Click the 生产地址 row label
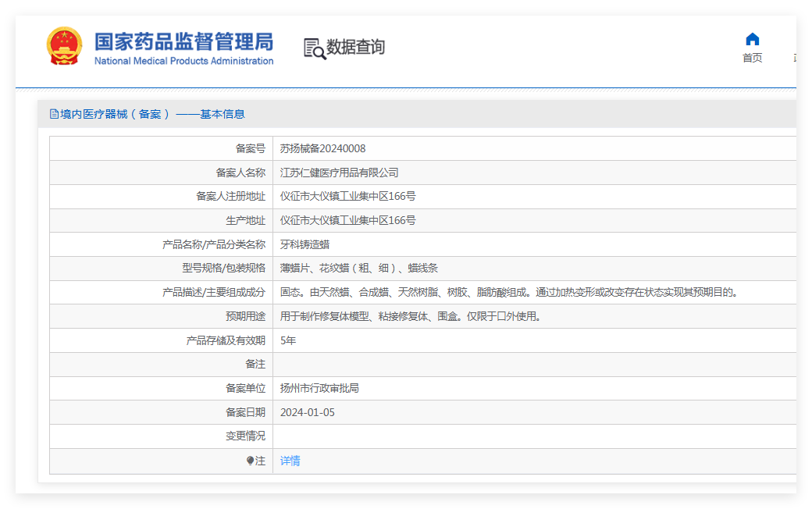The height and width of the screenshot is (509, 812). point(245,221)
